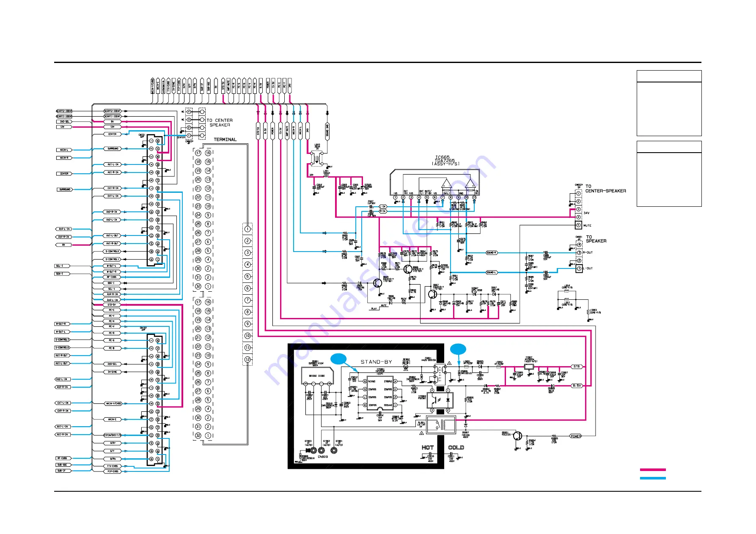Click the COLD ground label
The height and width of the screenshot is (534, 756).
(456, 447)
